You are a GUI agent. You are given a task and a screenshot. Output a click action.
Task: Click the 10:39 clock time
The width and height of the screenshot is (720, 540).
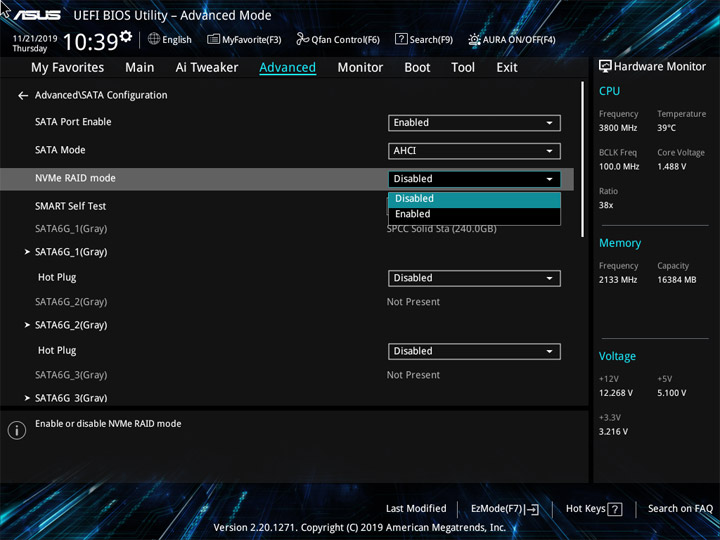pos(90,42)
